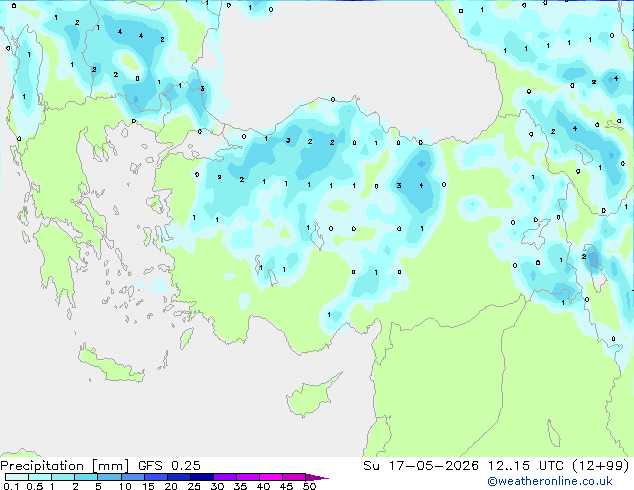
Task: Click the "10" legend scale label
Action: pyautogui.click(x=125, y=486)
